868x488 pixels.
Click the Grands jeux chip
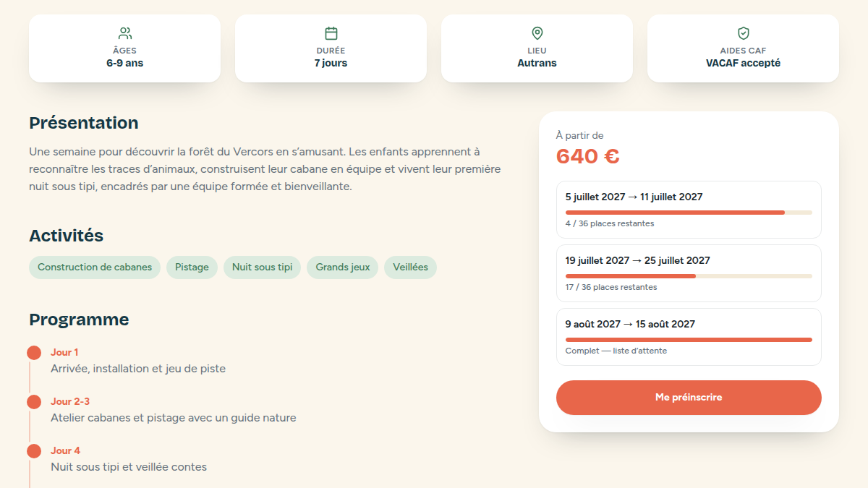(343, 267)
